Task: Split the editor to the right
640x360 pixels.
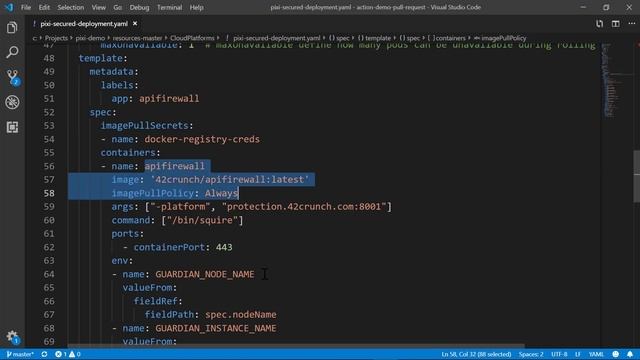Action: [616, 24]
